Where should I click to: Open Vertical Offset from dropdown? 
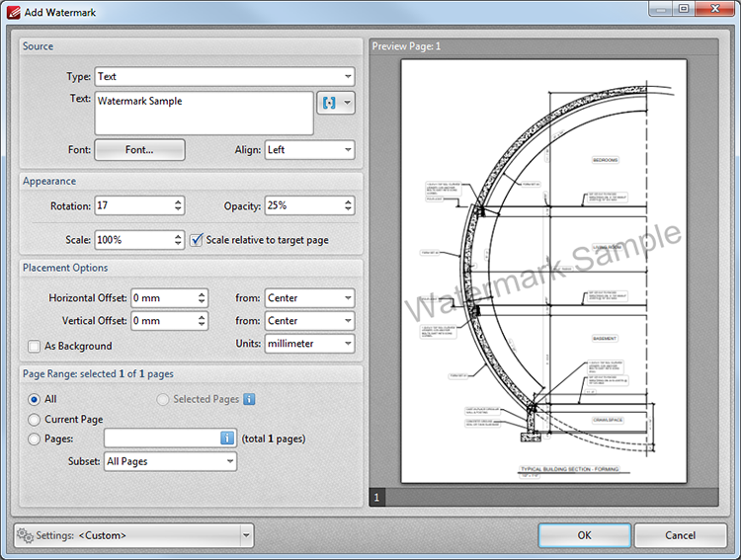(309, 321)
